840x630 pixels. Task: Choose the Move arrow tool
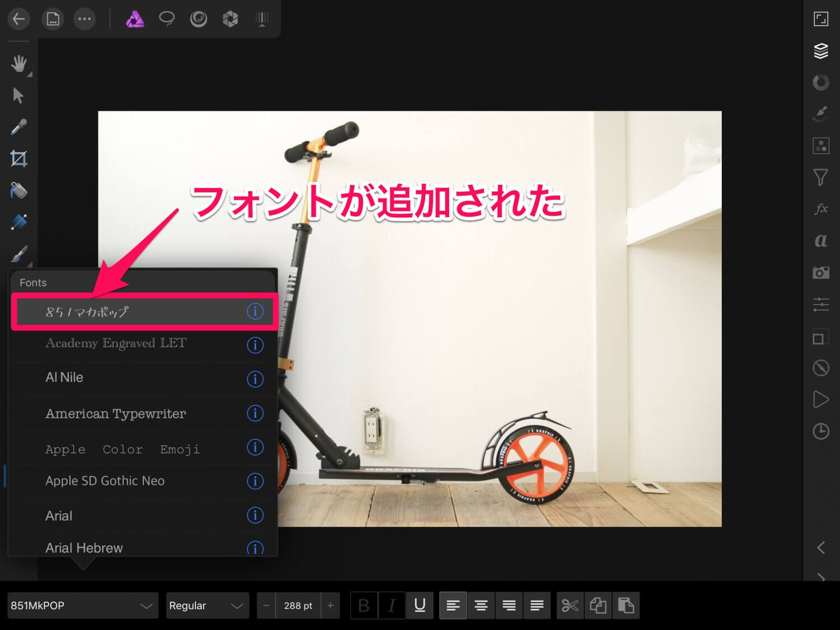18,95
